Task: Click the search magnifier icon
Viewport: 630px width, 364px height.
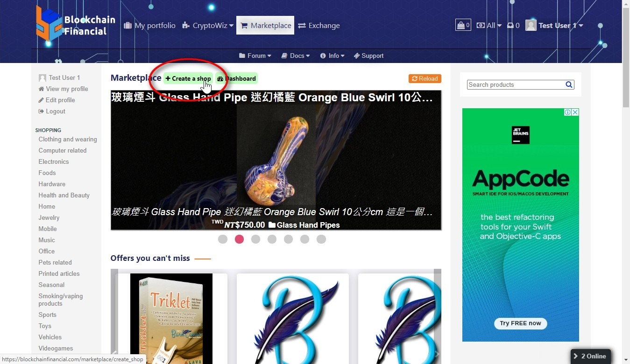Action: [x=569, y=84]
